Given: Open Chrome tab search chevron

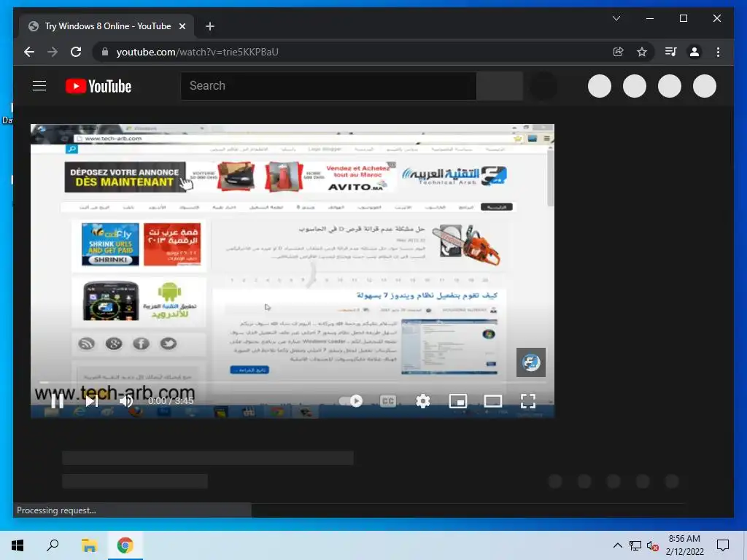Looking at the screenshot, I should click(616, 18).
